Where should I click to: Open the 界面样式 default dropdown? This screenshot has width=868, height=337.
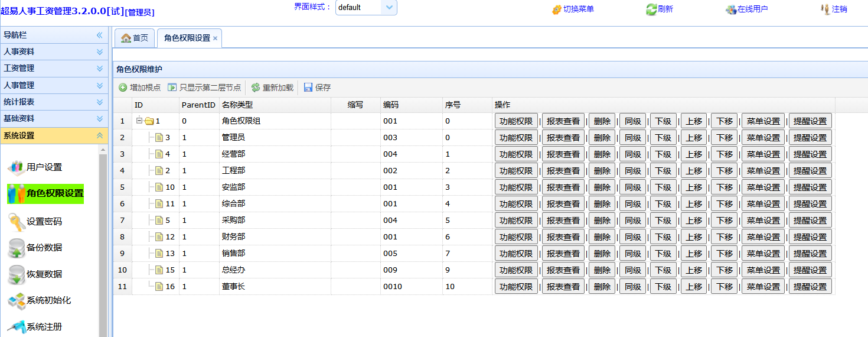point(366,8)
